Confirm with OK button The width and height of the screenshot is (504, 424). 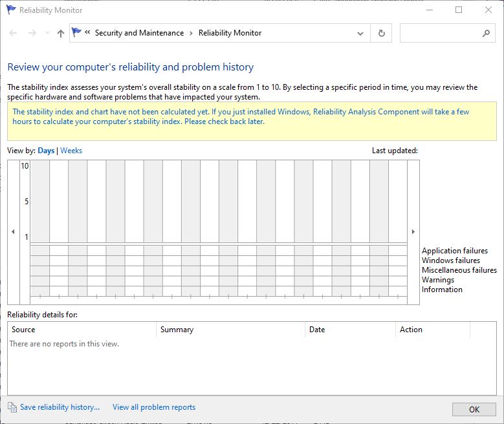[x=474, y=410]
